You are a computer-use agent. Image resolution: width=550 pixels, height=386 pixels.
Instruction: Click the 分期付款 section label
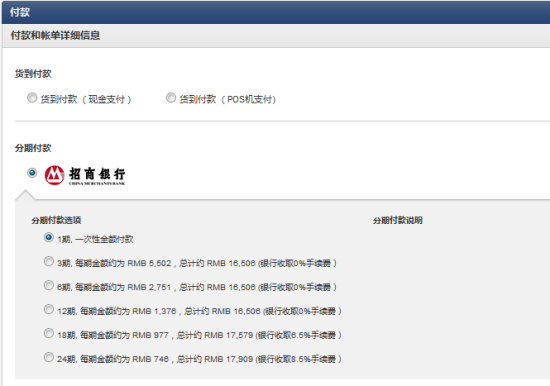(x=33, y=148)
